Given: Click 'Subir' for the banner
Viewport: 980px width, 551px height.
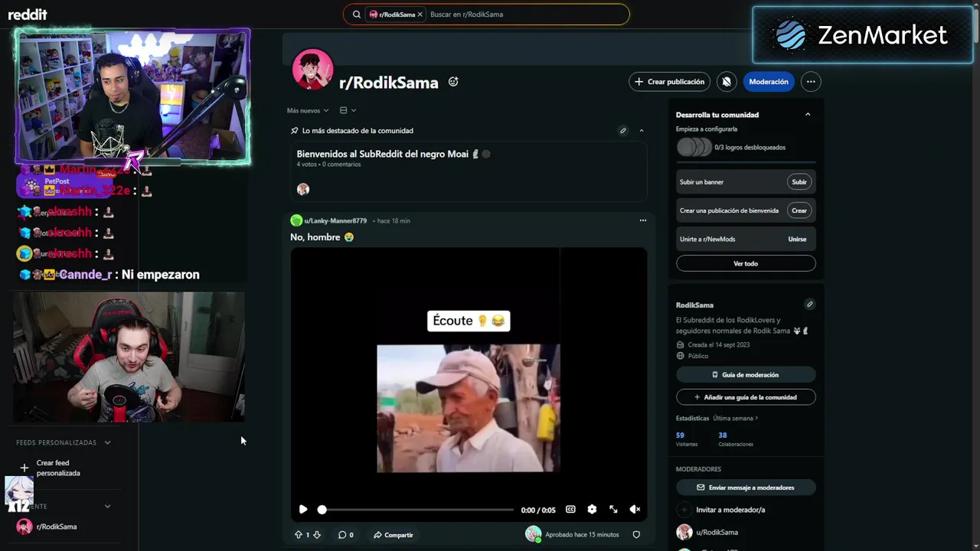Looking at the screenshot, I should [799, 182].
